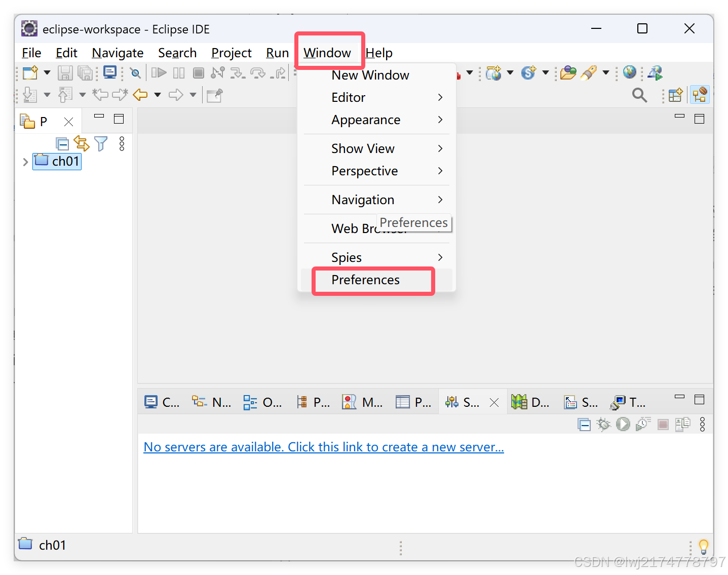Click the New Servlet 'S' icon
This screenshot has height=575, width=728.
(528, 73)
